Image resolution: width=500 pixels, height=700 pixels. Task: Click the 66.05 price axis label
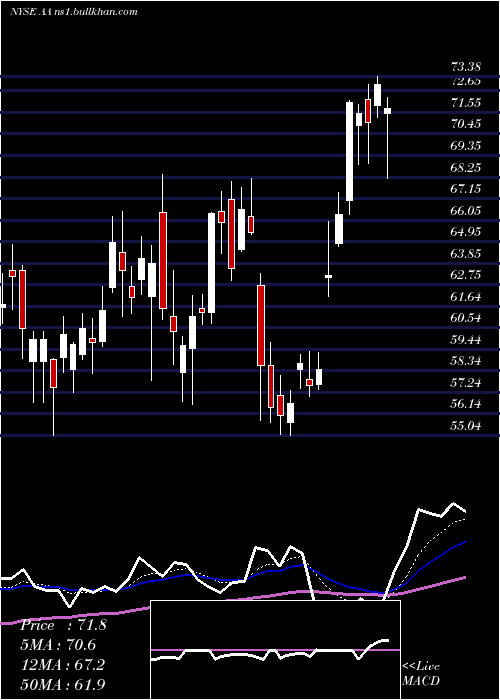click(x=466, y=211)
